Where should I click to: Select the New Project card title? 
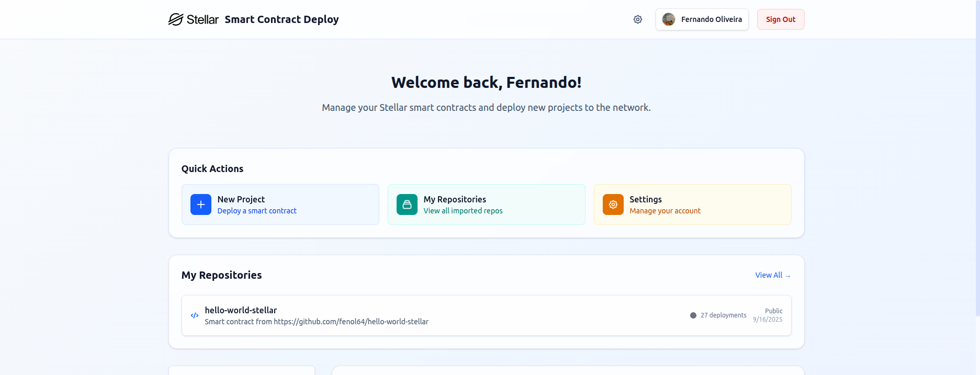[241, 199]
